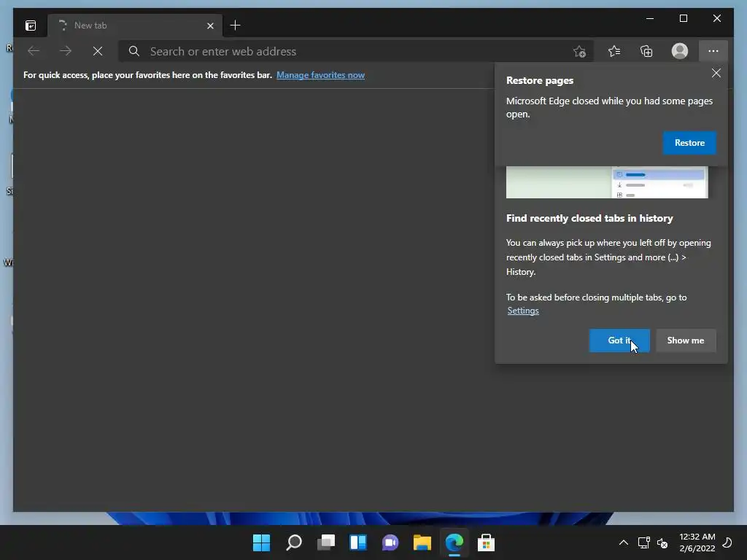Launch the Chat taskbar icon
This screenshot has height=560, width=747.
coord(390,542)
